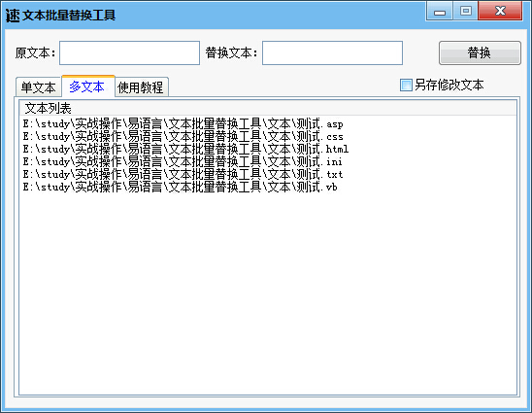
Task: Click the 替换文本 input field
Action: pos(332,53)
